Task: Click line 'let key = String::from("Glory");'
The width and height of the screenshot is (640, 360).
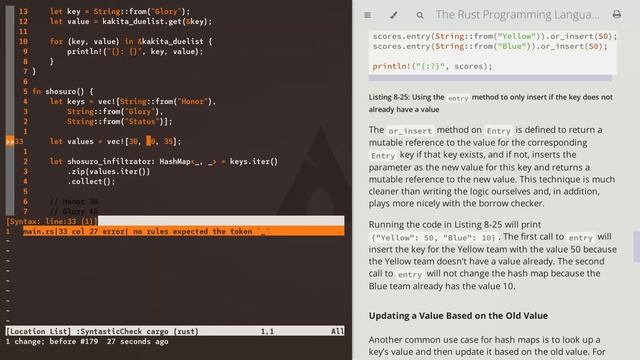Action: click(x=120, y=11)
